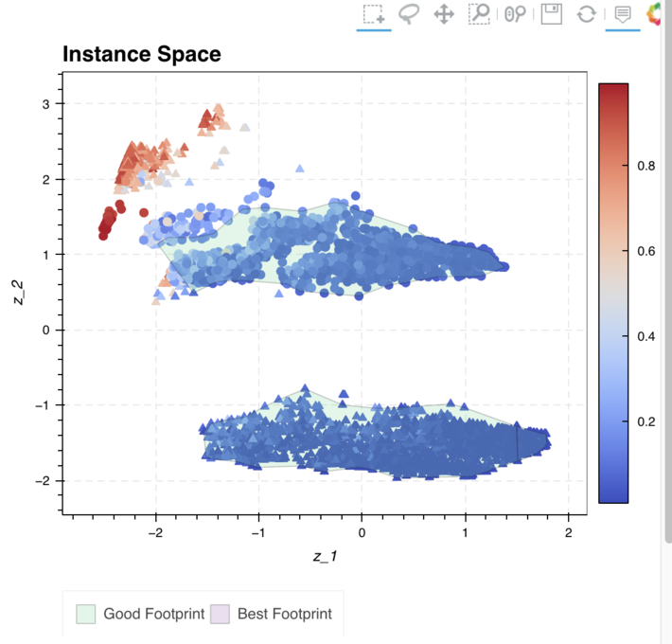Activate the Lasso Select tool

tap(409, 14)
